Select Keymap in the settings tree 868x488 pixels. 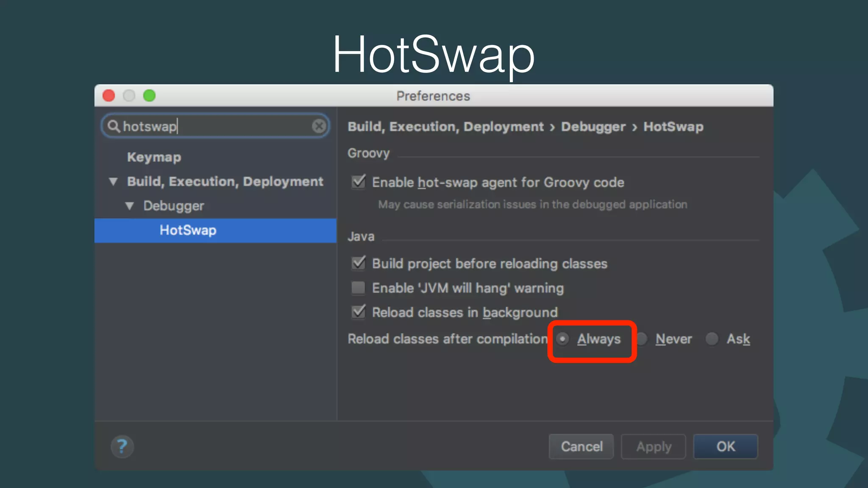click(154, 157)
